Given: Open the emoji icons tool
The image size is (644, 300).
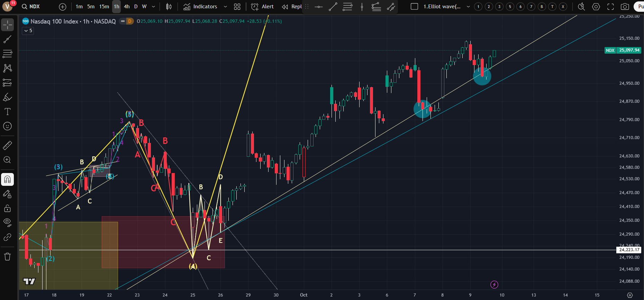Looking at the screenshot, I should [8, 126].
